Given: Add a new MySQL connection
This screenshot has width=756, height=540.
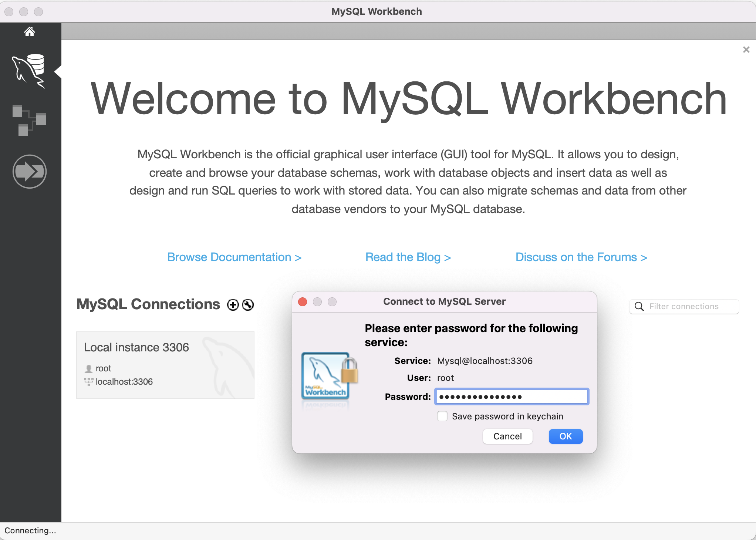Looking at the screenshot, I should (233, 305).
